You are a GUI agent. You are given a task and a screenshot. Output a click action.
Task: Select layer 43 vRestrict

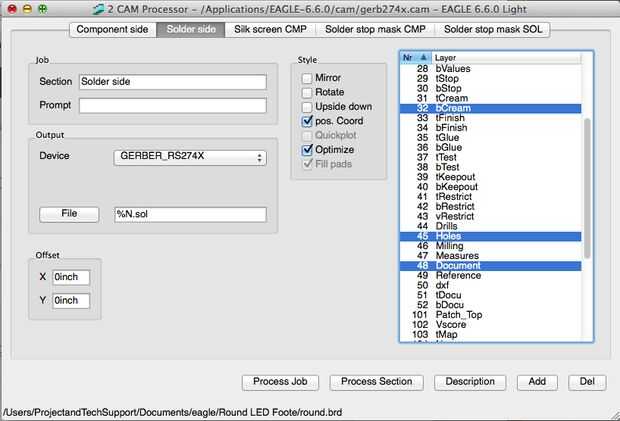coord(491,217)
